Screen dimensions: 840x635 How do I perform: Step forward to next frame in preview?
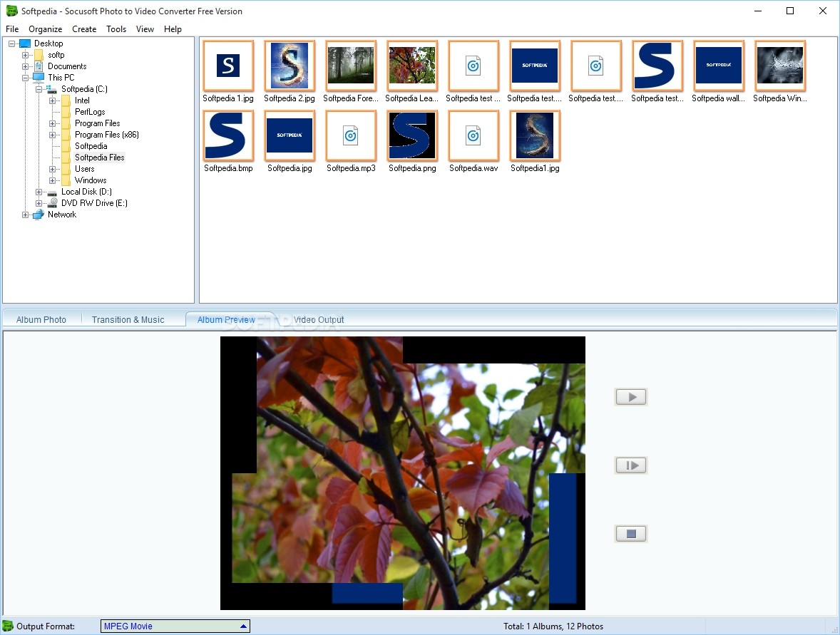point(630,465)
